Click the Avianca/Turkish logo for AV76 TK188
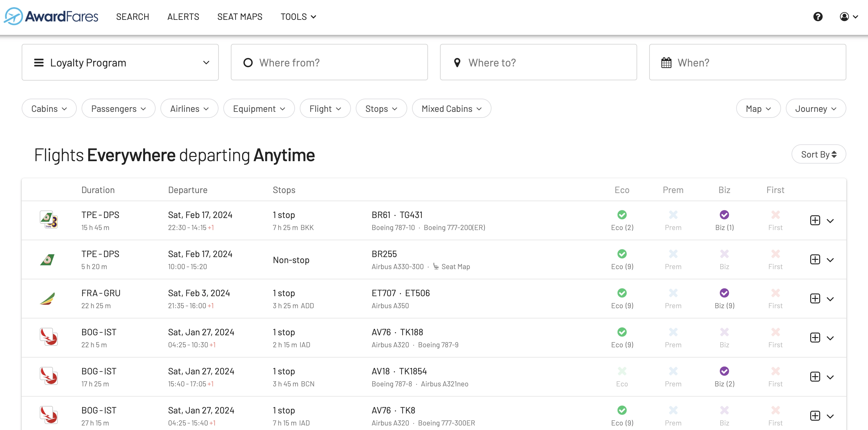The height and width of the screenshot is (430, 868). click(48, 337)
